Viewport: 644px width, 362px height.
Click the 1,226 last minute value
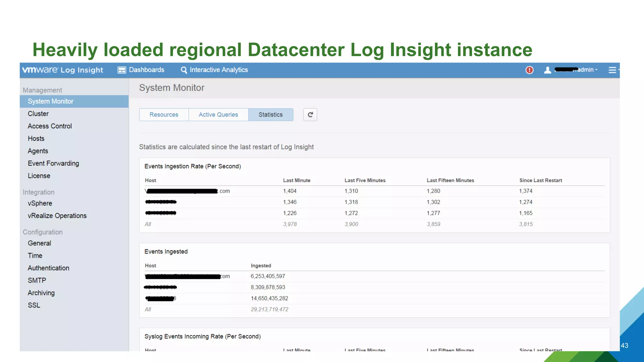pyautogui.click(x=290, y=213)
